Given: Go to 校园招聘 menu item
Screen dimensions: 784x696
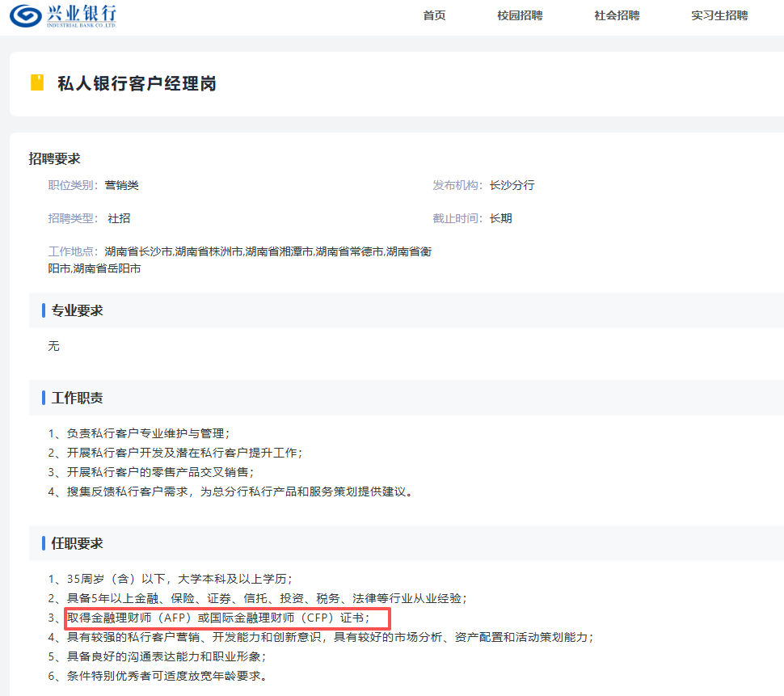Looking at the screenshot, I should point(520,15).
